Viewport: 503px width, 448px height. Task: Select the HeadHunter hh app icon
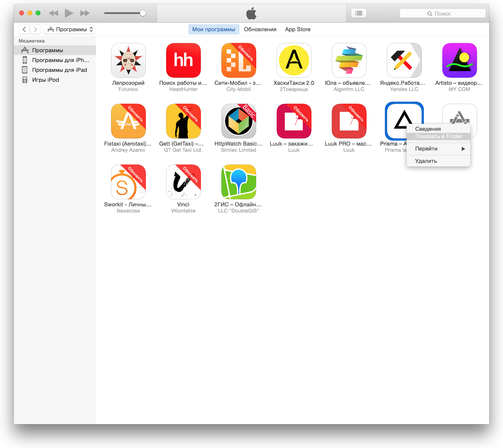tap(183, 60)
